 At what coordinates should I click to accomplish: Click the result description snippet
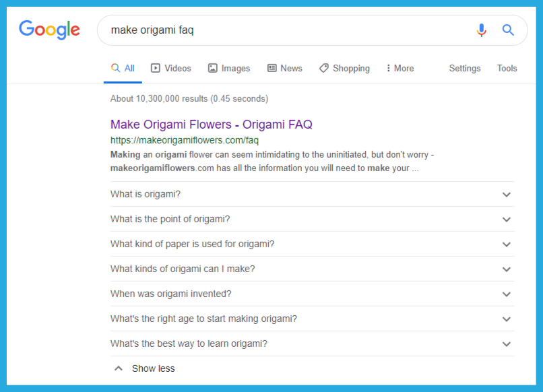[272, 162]
